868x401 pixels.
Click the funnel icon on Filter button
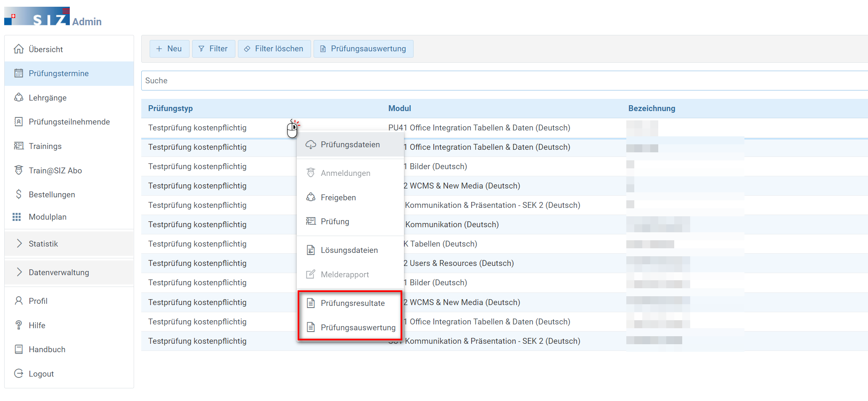click(x=201, y=49)
